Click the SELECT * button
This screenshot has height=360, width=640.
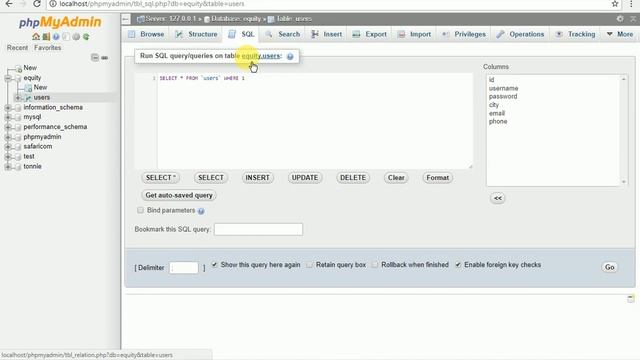coord(160,178)
